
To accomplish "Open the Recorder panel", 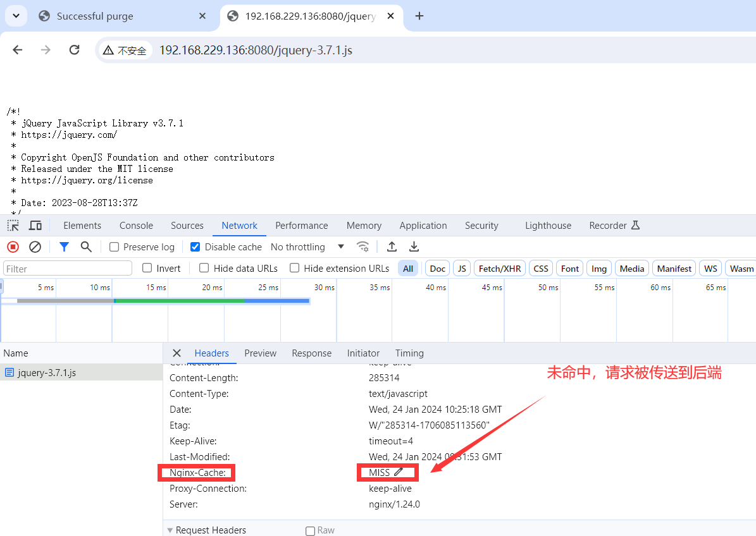I will click(614, 226).
